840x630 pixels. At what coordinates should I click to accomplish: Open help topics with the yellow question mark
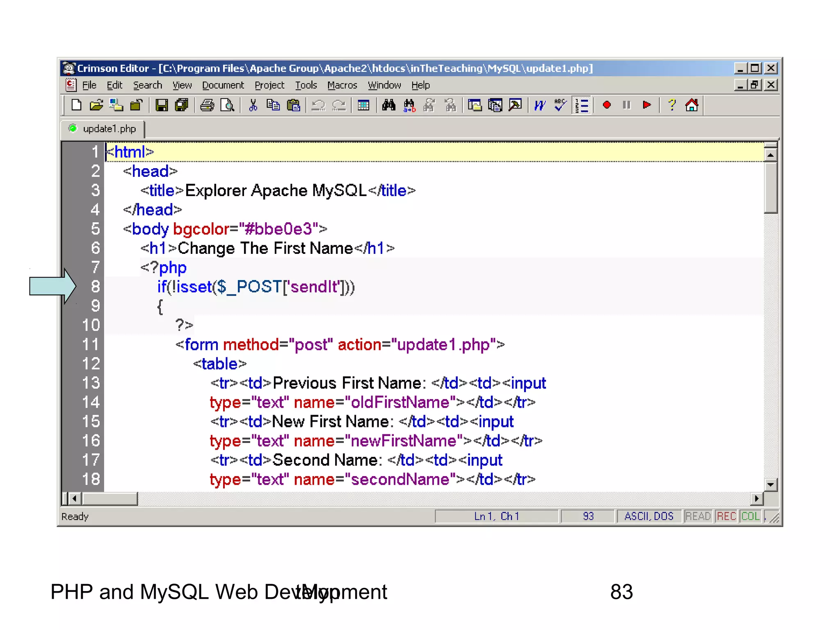click(x=671, y=105)
